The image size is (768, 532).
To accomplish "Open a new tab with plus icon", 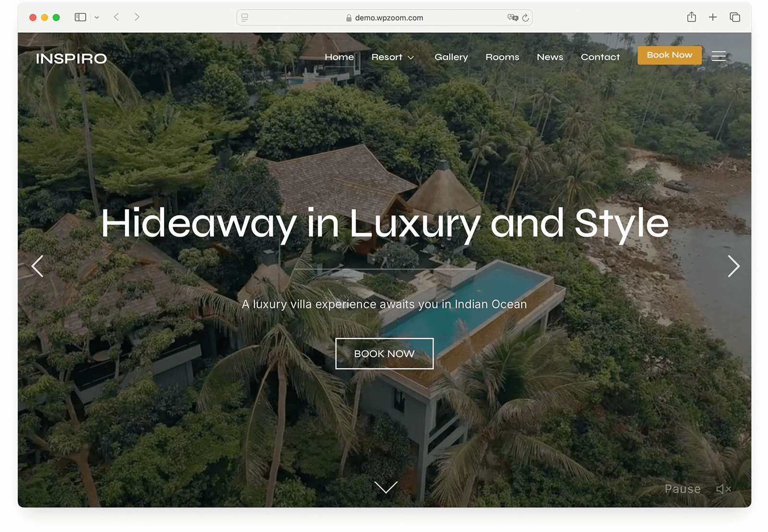I will coord(713,17).
